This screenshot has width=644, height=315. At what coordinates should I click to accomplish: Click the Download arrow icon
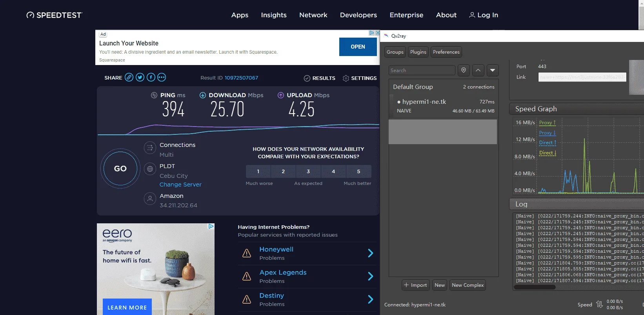pyautogui.click(x=203, y=95)
